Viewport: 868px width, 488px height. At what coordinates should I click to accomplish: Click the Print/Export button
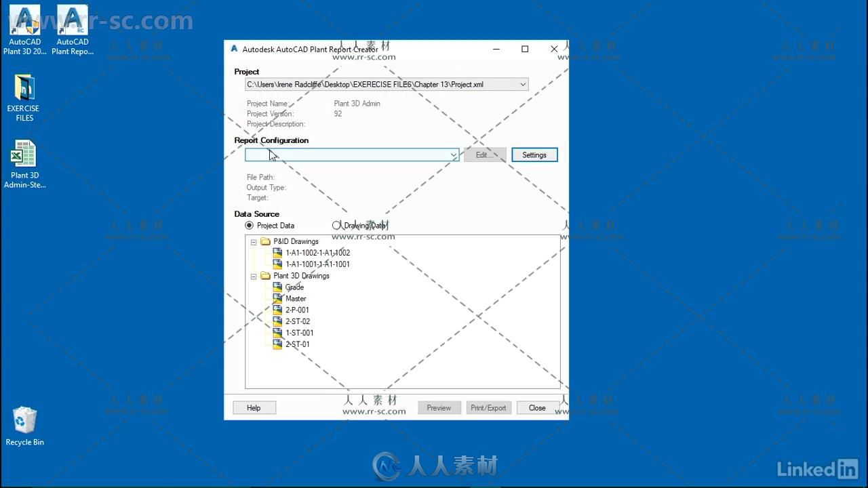point(488,408)
